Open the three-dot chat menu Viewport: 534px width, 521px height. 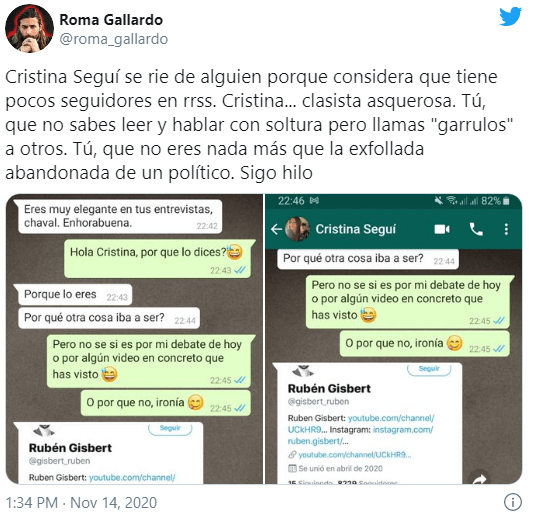[x=506, y=229]
